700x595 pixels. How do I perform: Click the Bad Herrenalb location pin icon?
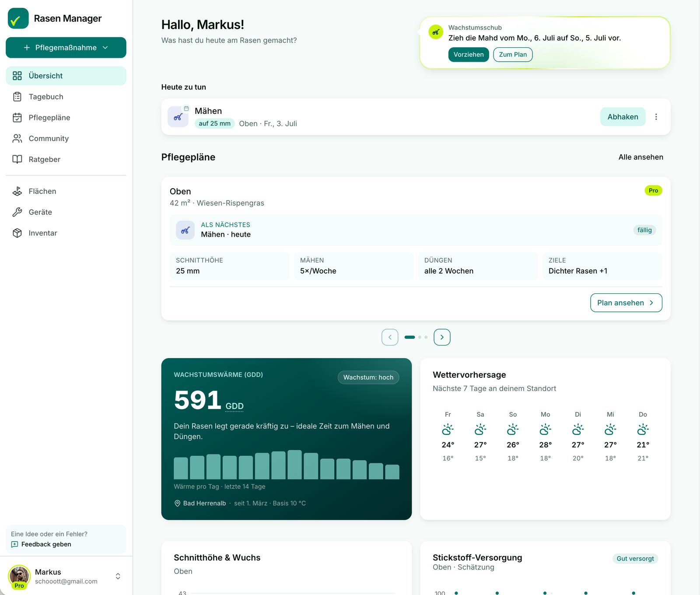(x=177, y=503)
